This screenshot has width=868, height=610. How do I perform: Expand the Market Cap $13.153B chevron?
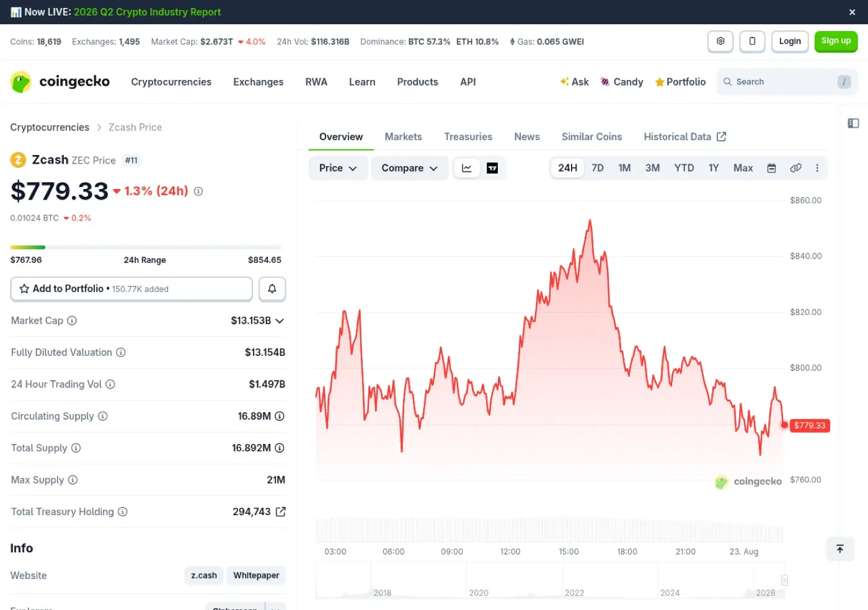(x=280, y=321)
